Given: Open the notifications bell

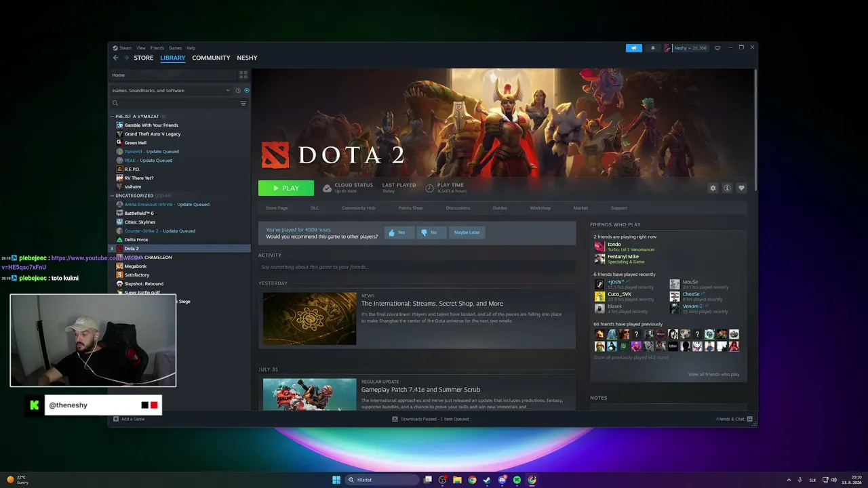Looking at the screenshot, I should [x=653, y=48].
